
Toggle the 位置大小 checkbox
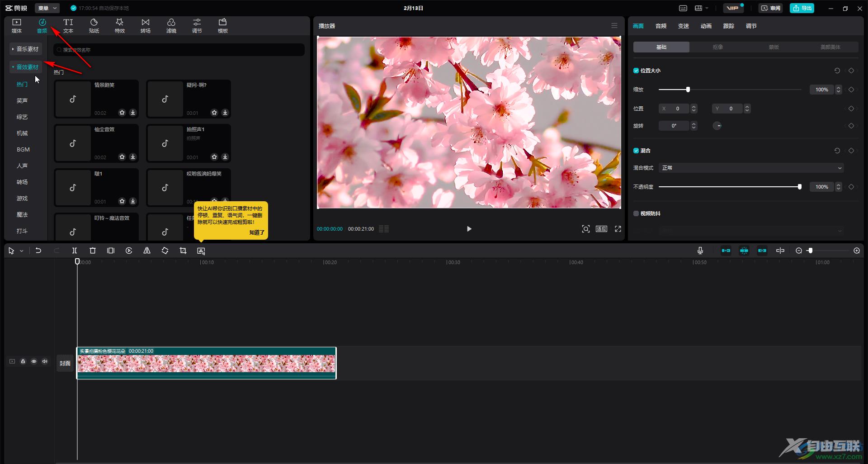[x=636, y=71]
